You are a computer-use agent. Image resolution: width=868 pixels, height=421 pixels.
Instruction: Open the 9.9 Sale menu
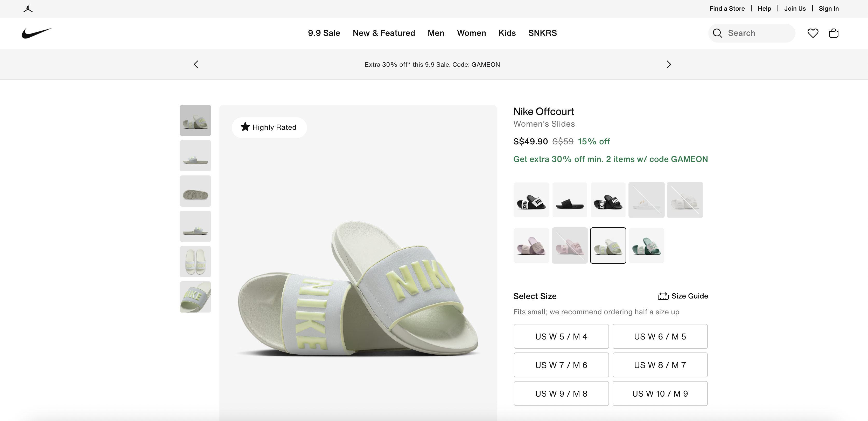pos(324,33)
